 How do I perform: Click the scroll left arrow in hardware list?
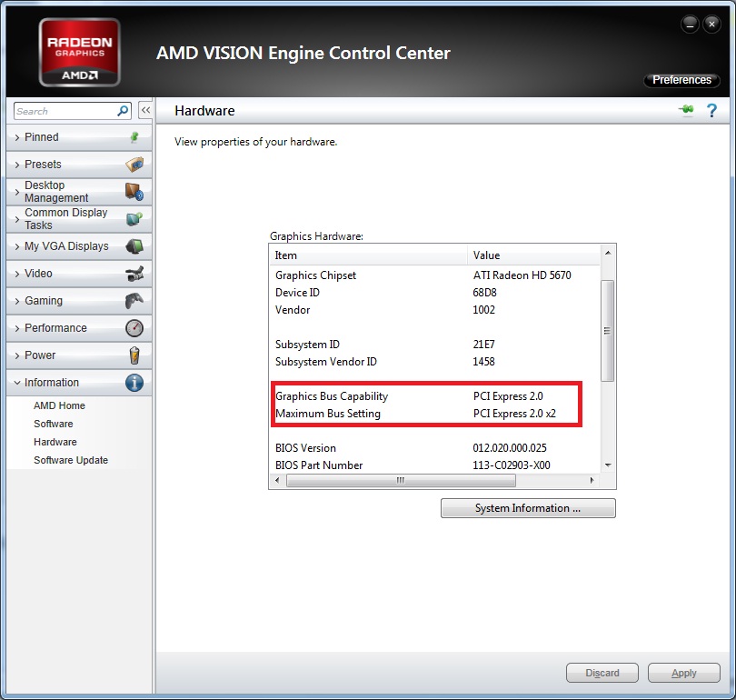pyautogui.click(x=277, y=480)
